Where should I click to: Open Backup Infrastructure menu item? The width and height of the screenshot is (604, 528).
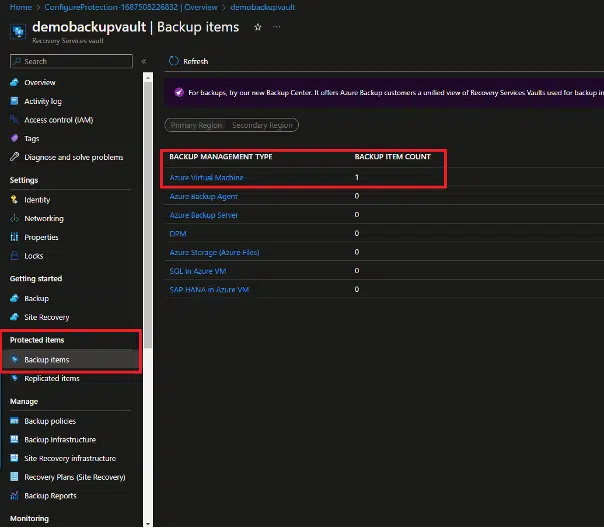point(60,439)
